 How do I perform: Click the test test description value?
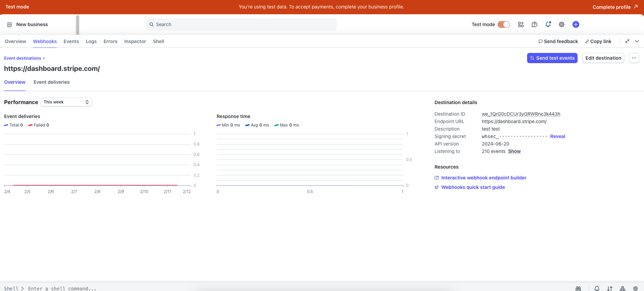point(491,129)
